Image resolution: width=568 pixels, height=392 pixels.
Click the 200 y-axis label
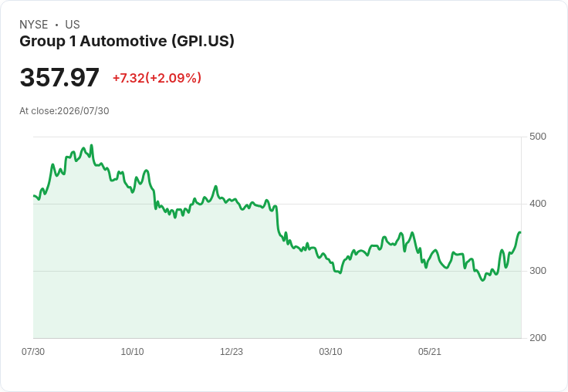[x=538, y=338]
